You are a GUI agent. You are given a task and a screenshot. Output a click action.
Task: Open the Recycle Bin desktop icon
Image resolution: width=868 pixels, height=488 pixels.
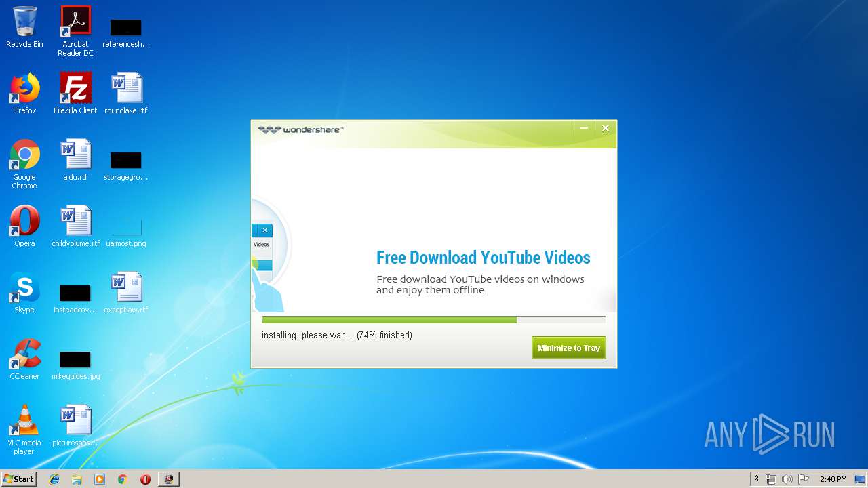[24, 27]
